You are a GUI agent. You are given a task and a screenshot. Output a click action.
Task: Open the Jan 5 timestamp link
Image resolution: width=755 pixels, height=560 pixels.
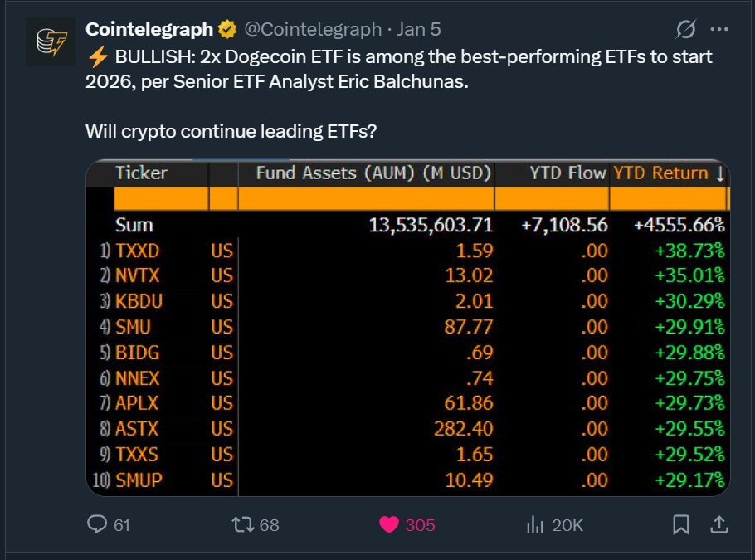[x=419, y=30]
